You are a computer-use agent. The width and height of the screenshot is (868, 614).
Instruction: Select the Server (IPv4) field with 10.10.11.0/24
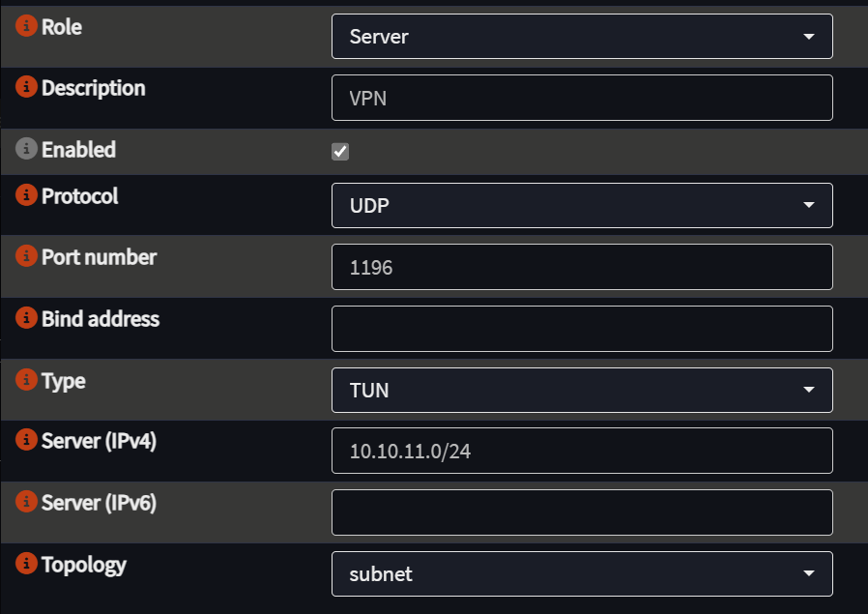[x=582, y=451]
